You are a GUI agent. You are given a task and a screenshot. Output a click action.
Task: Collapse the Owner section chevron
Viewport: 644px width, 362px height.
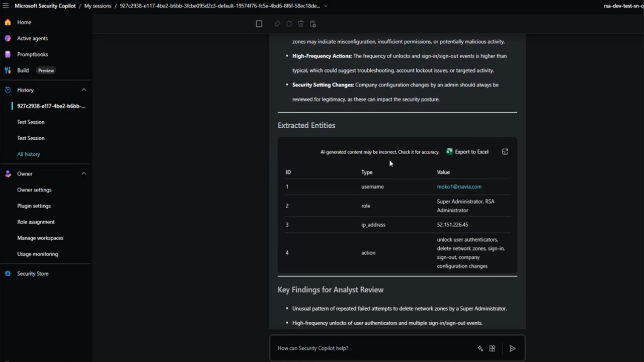pos(84,174)
